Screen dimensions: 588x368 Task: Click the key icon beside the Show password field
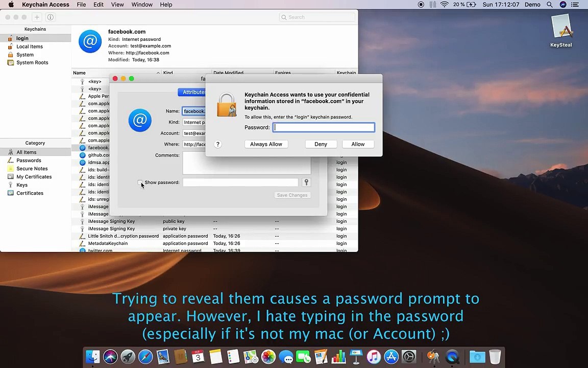[306, 182]
